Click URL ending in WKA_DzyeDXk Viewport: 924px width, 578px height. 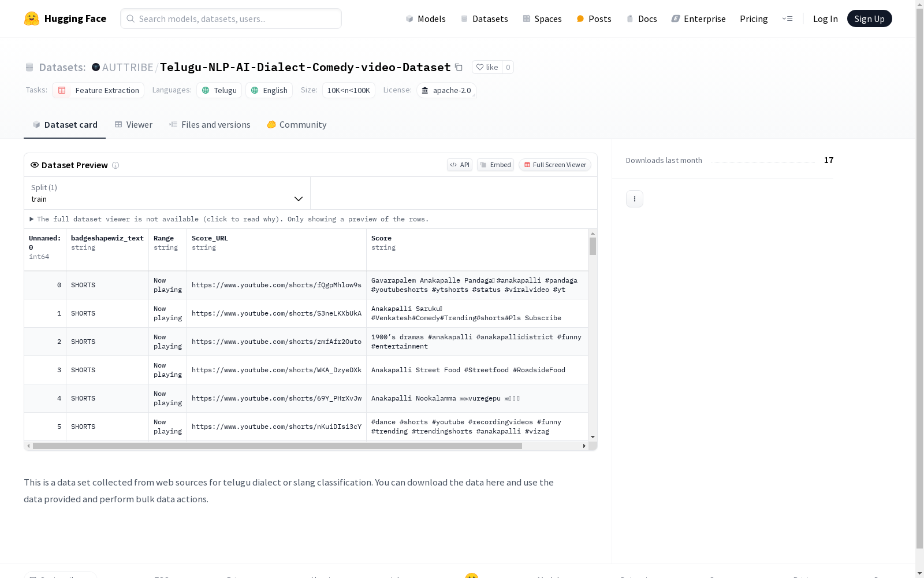point(277,370)
